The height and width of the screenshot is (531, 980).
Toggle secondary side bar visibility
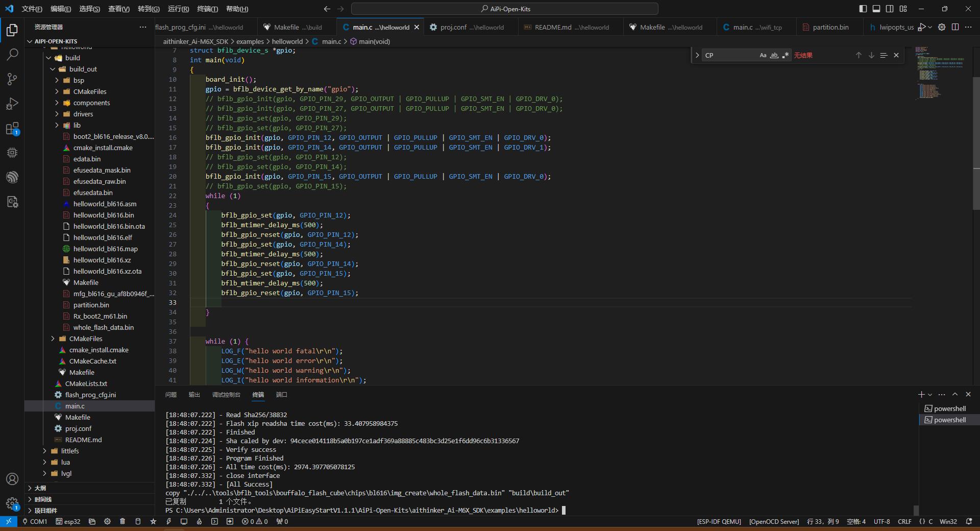coord(890,9)
